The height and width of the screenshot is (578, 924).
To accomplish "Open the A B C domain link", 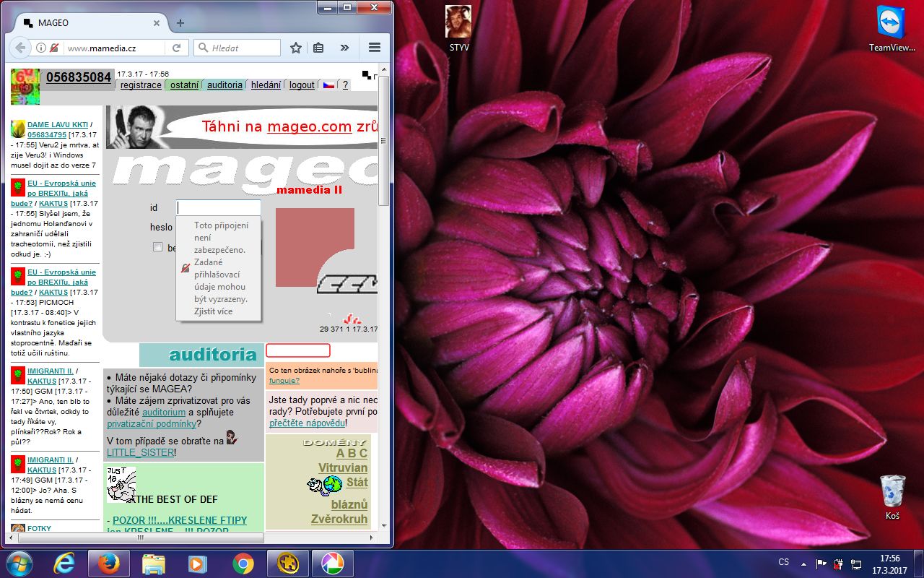I will click(x=352, y=453).
